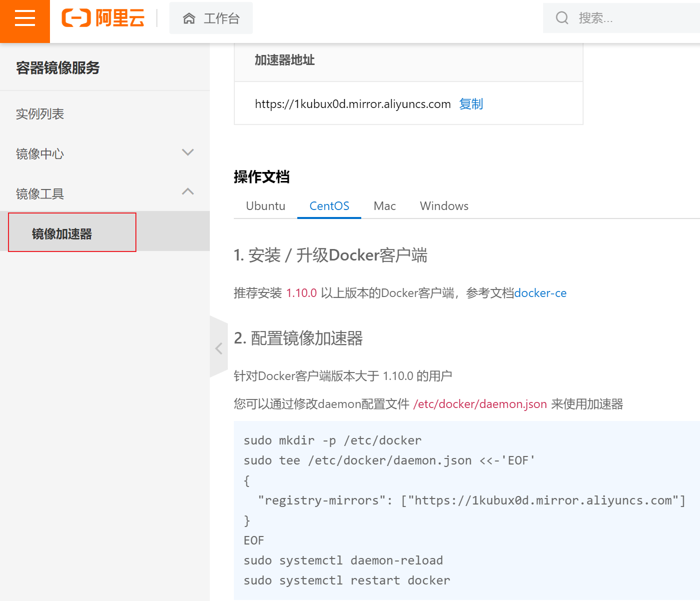Image resolution: width=700 pixels, height=601 pixels.
Task: Click the Aliyun logo
Action: (x=103, y=18)
